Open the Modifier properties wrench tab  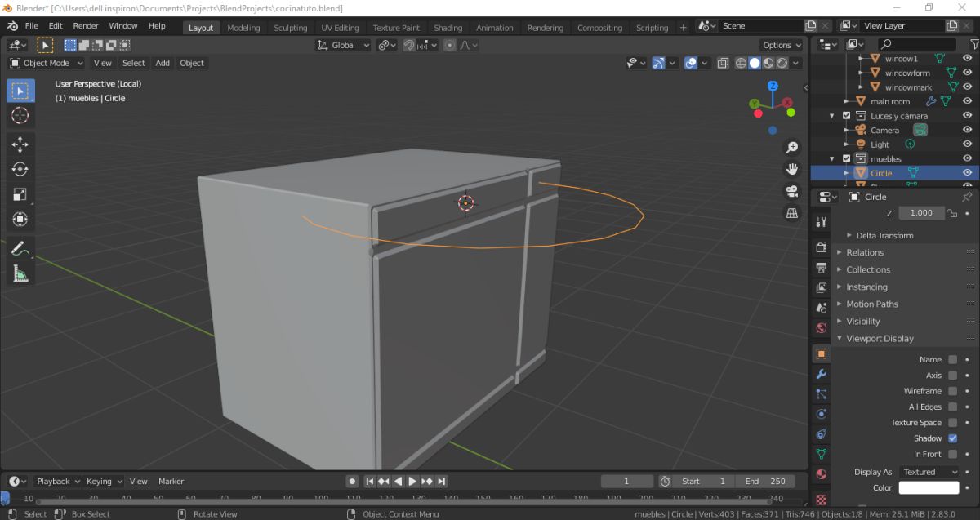(x=822, y=374)
